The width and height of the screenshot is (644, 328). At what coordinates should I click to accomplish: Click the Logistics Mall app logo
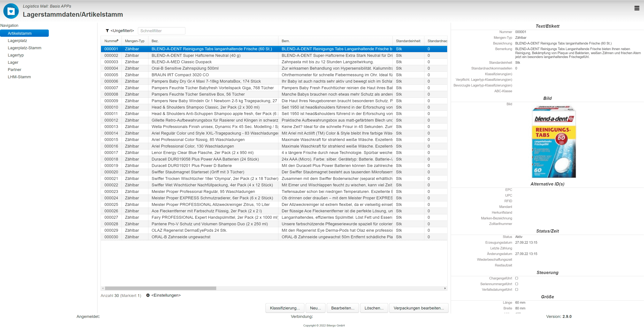11,11
